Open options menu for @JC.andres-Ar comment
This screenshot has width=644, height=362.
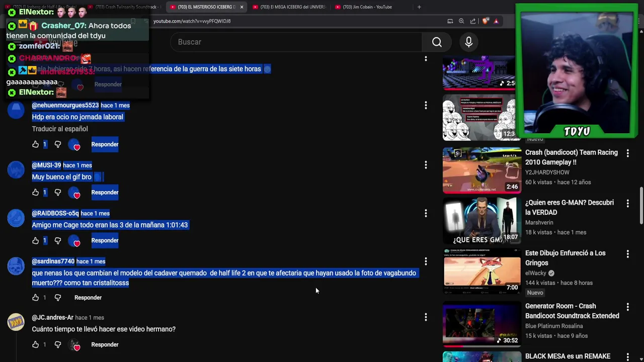[426, 317]
